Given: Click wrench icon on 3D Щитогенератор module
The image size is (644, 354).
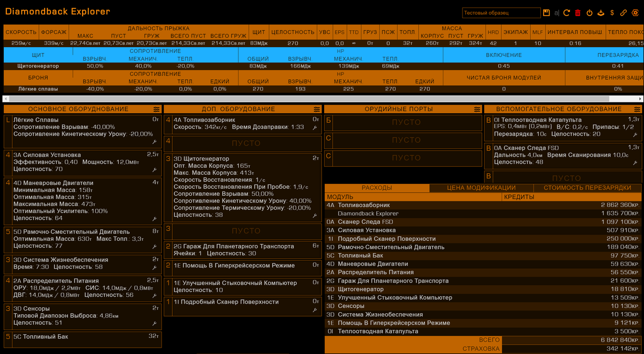Looking at the screenshot, I should point(315,215).
